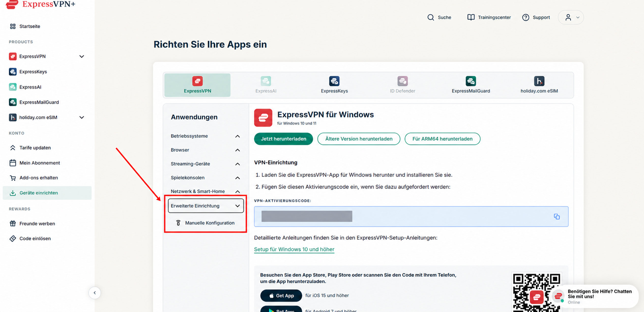
Task: Collapse the sidebar with the arrow button
Action: [x=95, y=293]
